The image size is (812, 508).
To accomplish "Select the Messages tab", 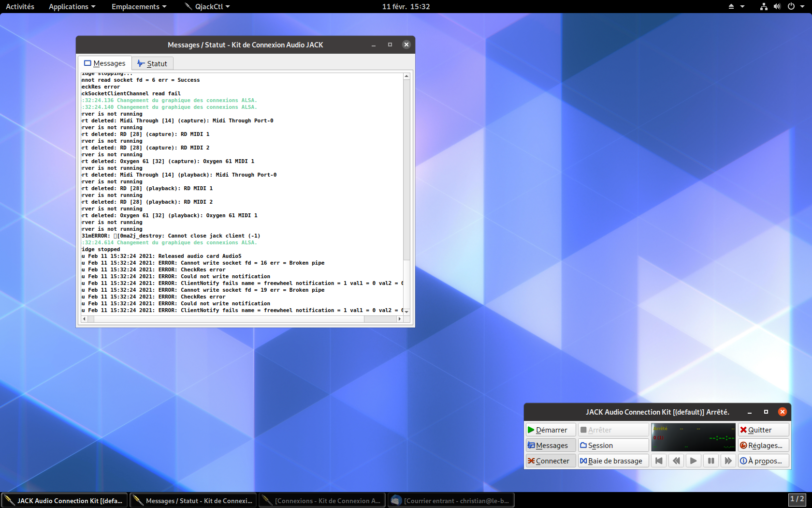I will coord(105,63).
